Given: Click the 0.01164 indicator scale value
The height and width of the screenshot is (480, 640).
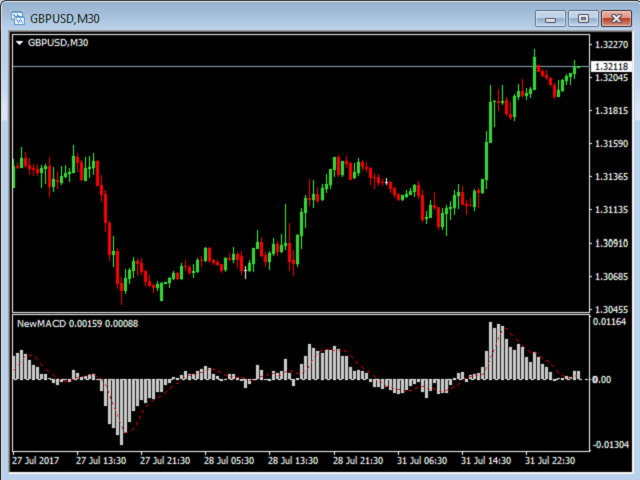Looking at the screenshot, I should click(609, 322).
